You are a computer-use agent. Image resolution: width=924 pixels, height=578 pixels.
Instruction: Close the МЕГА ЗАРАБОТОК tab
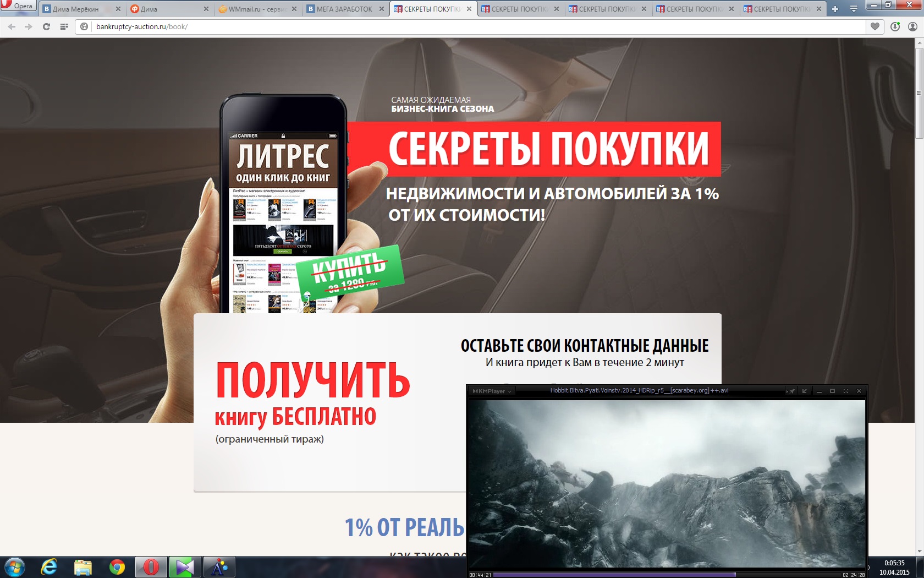tap(381, 9)
